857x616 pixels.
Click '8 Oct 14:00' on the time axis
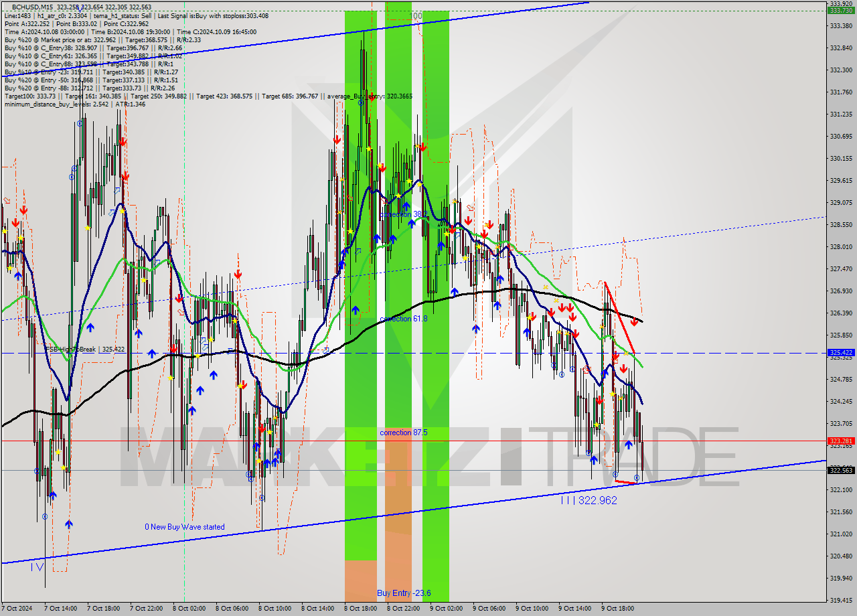tap(318, 609)
